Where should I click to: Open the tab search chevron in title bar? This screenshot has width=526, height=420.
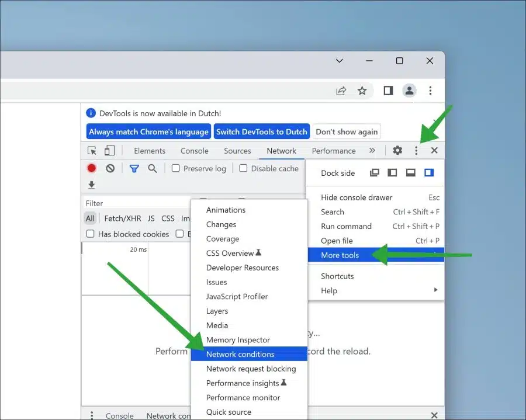[340, 61]
